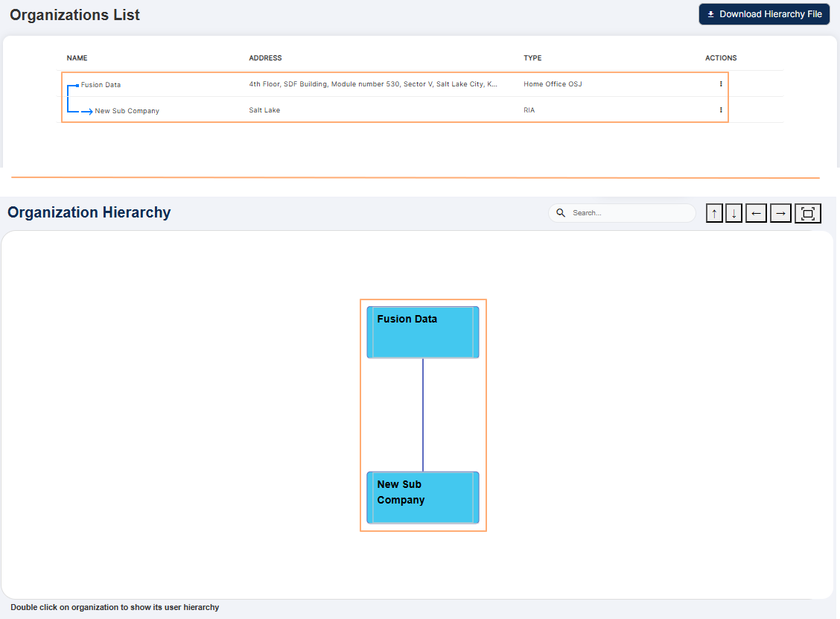Pan the hierarchy view right
This screenshot has width=840, height=619.
[780, 213]
